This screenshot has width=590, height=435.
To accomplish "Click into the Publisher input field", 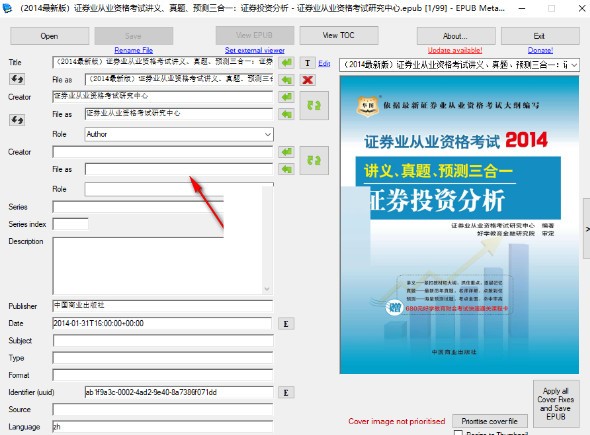I will [x=163, y=306].
